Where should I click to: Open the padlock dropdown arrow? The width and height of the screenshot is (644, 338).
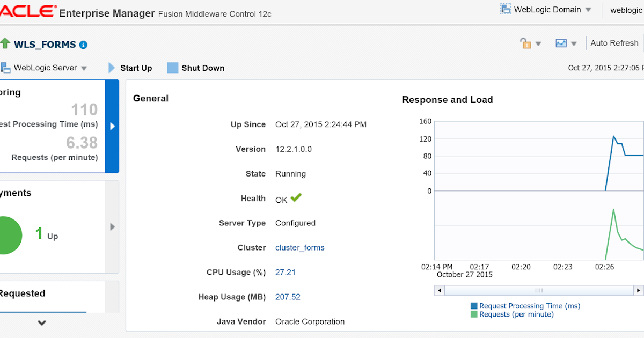pos(538,43)
